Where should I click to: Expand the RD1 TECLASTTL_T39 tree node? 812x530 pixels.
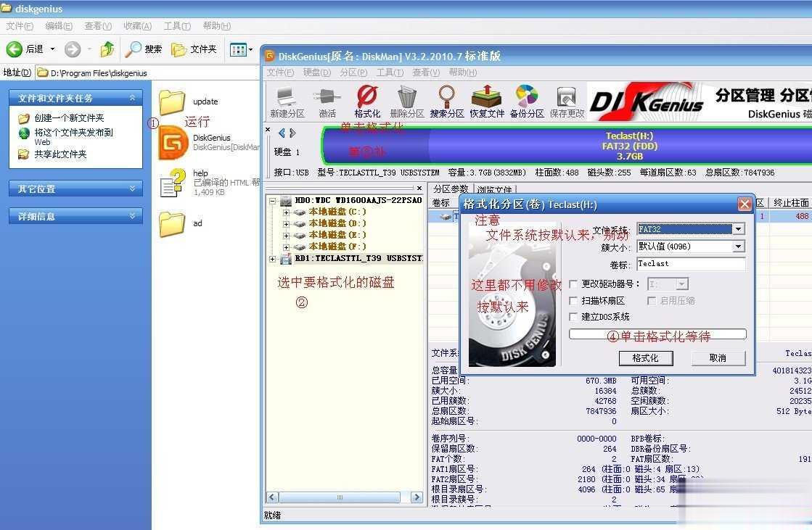point(272,258)
